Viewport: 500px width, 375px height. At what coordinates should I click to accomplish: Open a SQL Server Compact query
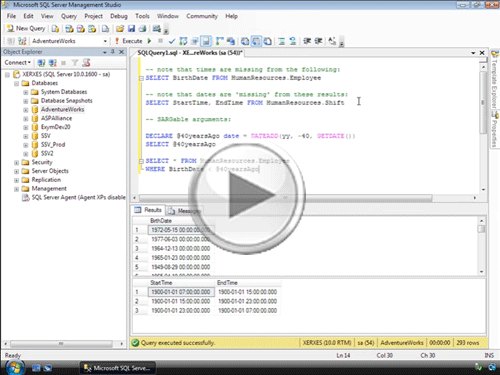point(105,29)
